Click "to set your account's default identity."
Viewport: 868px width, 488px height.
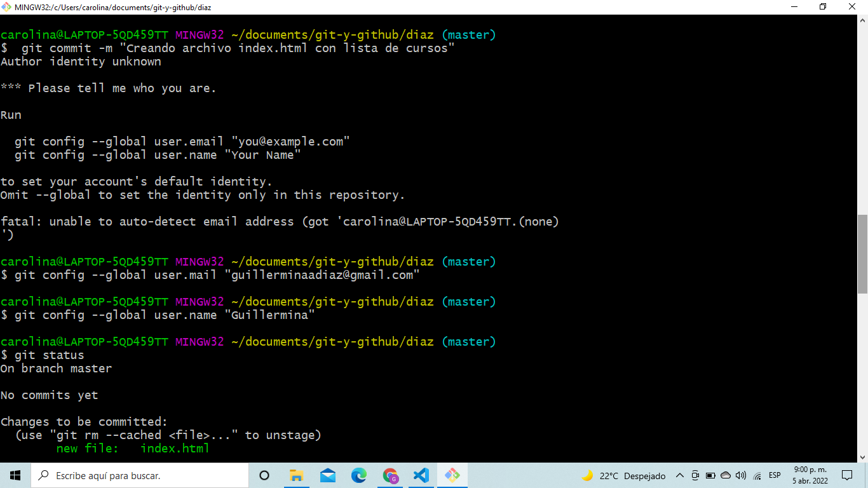136,182
